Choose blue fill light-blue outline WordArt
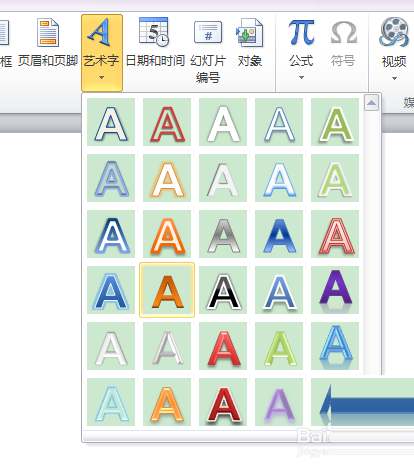 (x=111, y=290)
